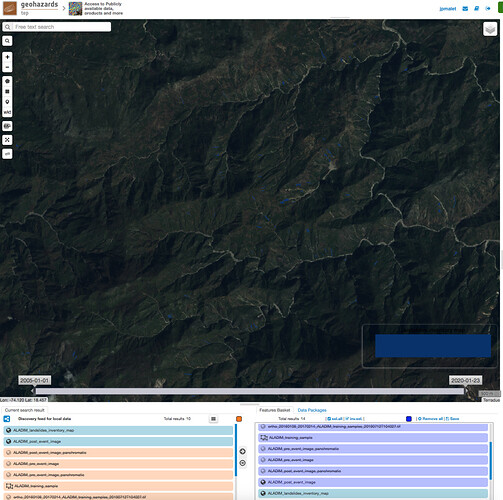The image size is (503, 500).
Task: Toggle visibility of basket ALADIM_post_event_image item
Action: tap(263, 482)
